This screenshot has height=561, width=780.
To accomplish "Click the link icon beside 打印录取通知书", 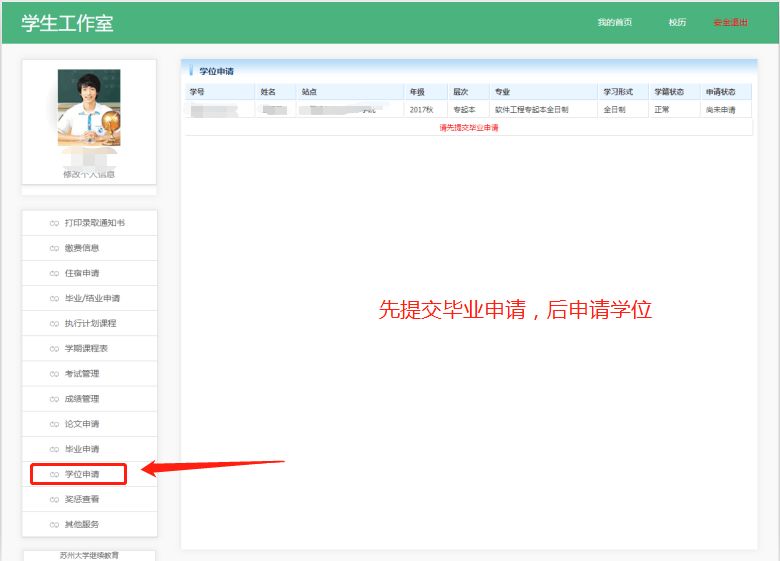I will coord(54,223).
